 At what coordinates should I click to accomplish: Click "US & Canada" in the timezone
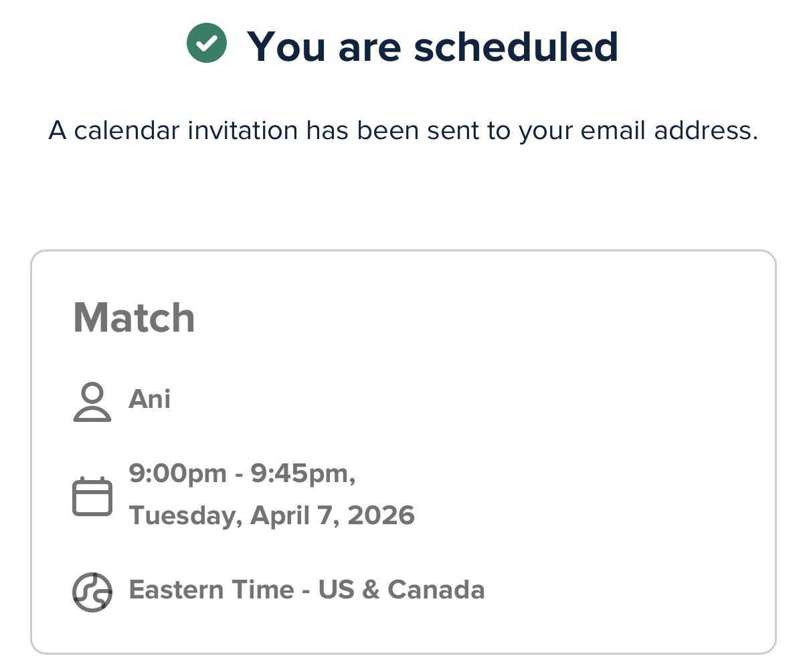coord(401,590)
